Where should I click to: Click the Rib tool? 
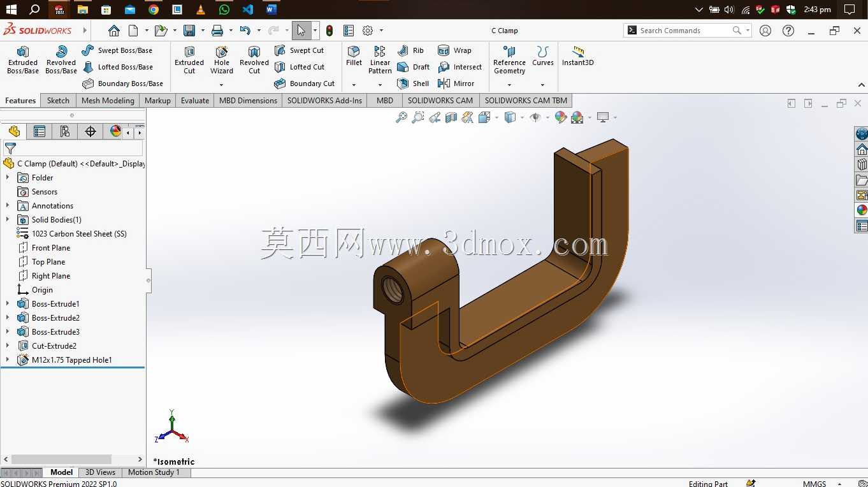[x=410, y=50]
